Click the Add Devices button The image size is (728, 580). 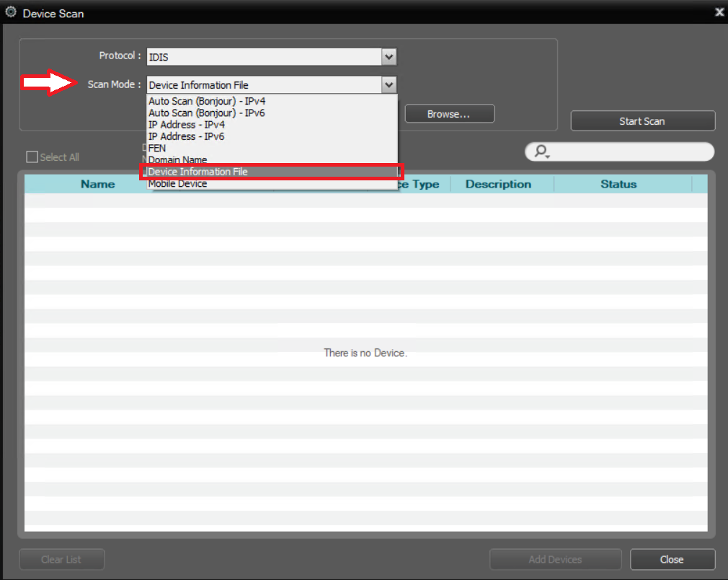[555, 559]
